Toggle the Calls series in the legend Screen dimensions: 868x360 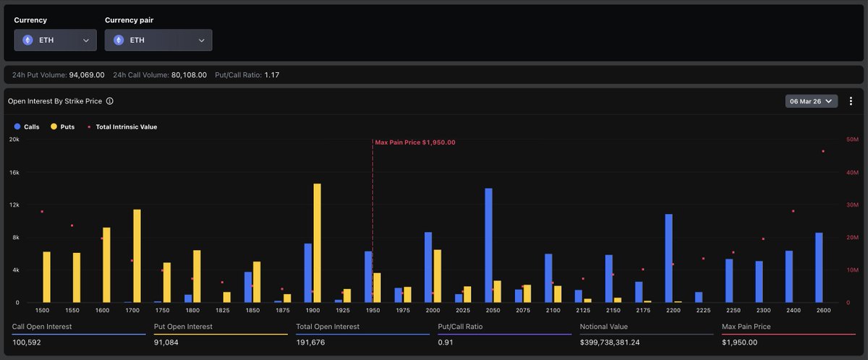[x=26, y=127]
